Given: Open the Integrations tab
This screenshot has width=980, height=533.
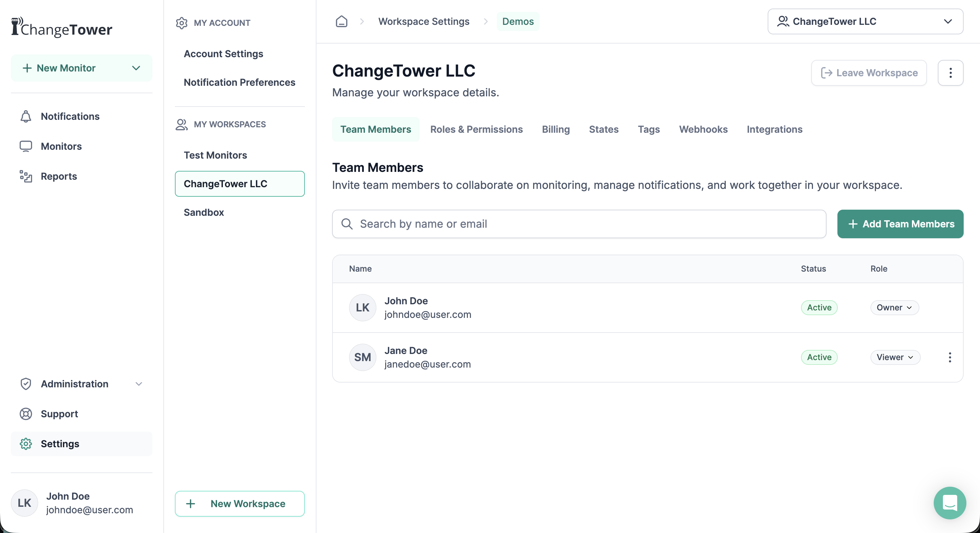Looking at the screenshot, I should click(x=774, y=129).
